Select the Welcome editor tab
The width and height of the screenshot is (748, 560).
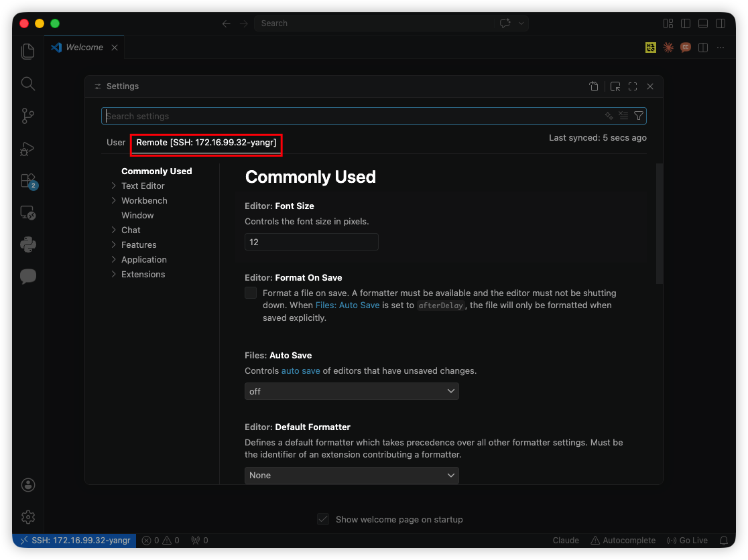(x=84, y=48)
